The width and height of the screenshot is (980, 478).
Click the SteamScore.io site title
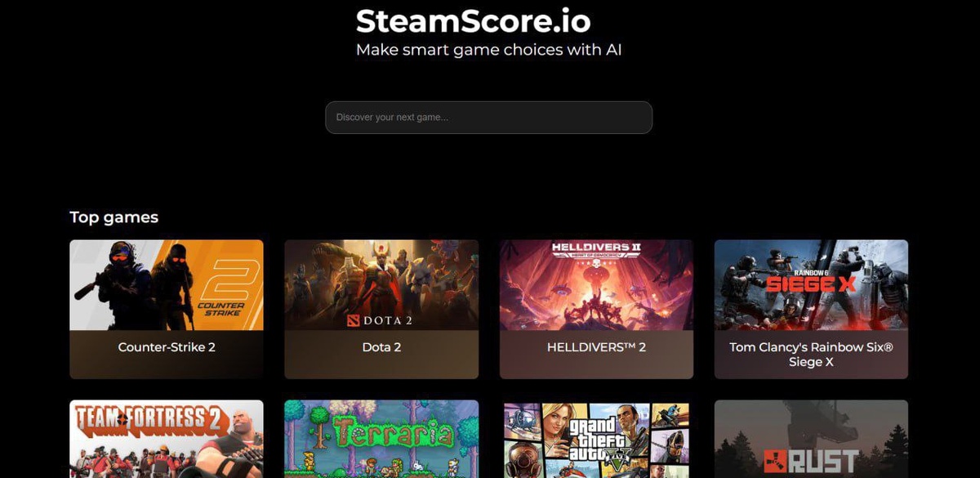[473, 20]
